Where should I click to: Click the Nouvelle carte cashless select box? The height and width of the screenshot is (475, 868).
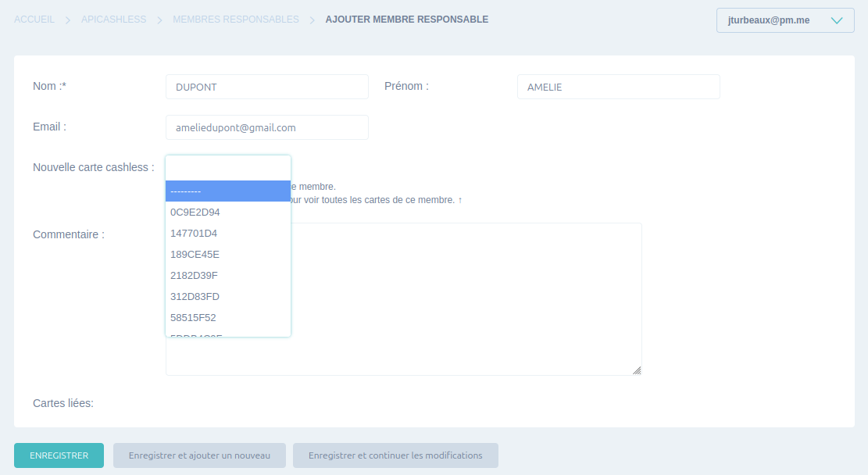click(228, 168)
